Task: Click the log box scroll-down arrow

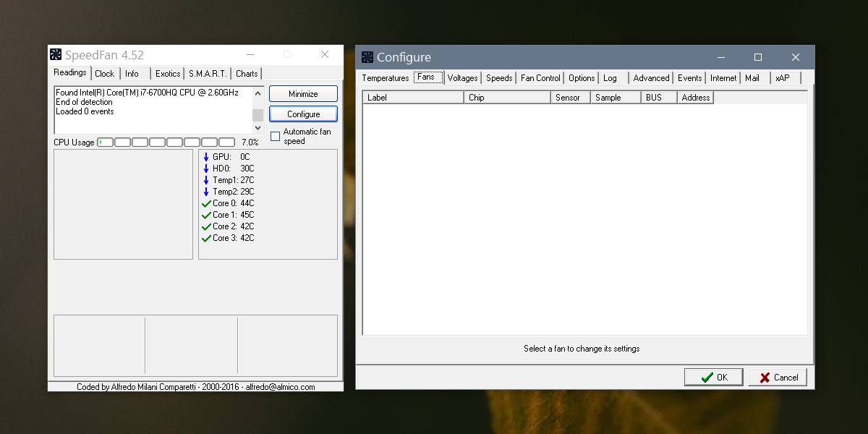Action: [x=258, y=128]
